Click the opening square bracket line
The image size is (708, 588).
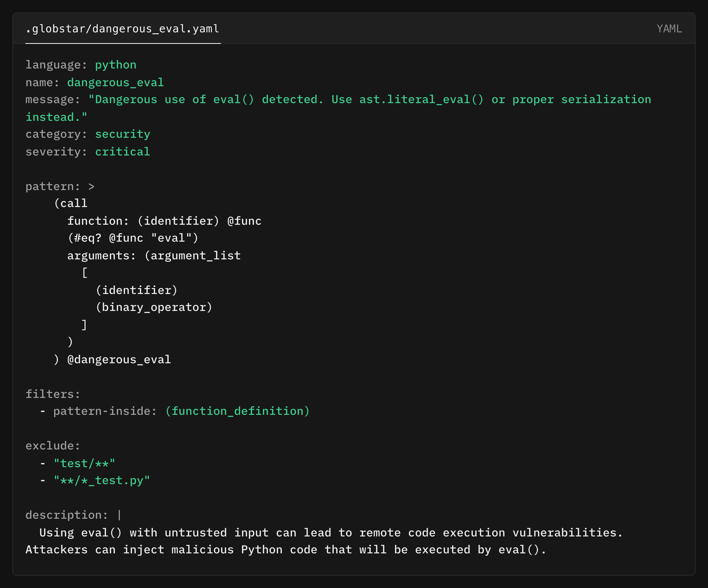click(x=85, y=273)
